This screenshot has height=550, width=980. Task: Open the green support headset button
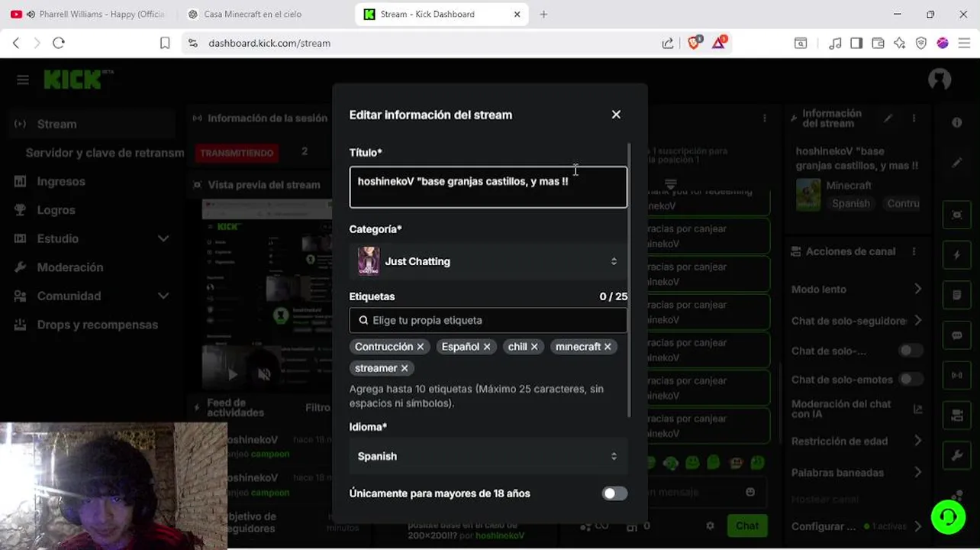click(949, 517)
